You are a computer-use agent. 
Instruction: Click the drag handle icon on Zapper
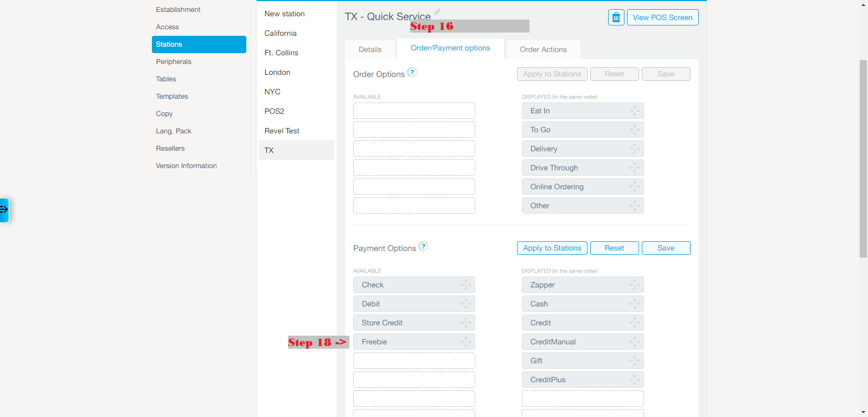pyautogui.click(x=634, y=285)
